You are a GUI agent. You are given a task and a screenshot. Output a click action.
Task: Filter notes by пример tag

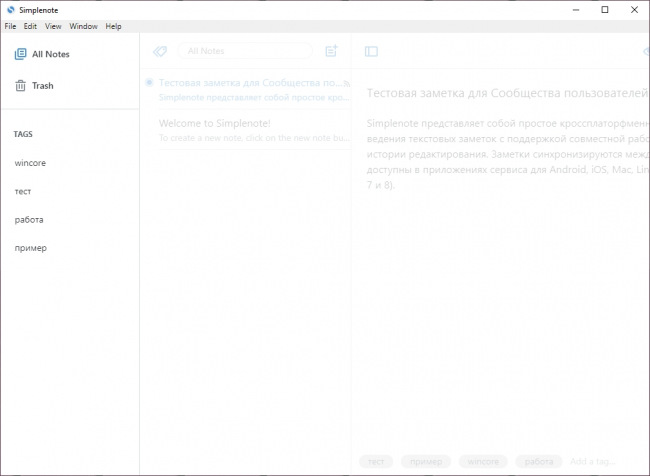click(31, 248)
